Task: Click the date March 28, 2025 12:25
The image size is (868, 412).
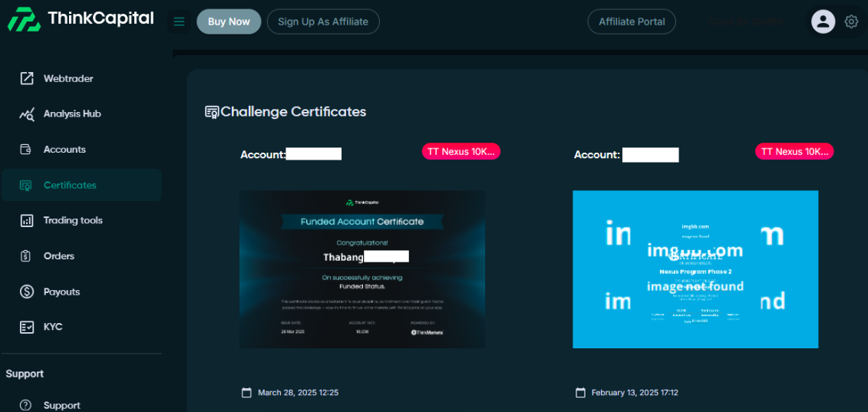Action: click(x=299, y=393)
